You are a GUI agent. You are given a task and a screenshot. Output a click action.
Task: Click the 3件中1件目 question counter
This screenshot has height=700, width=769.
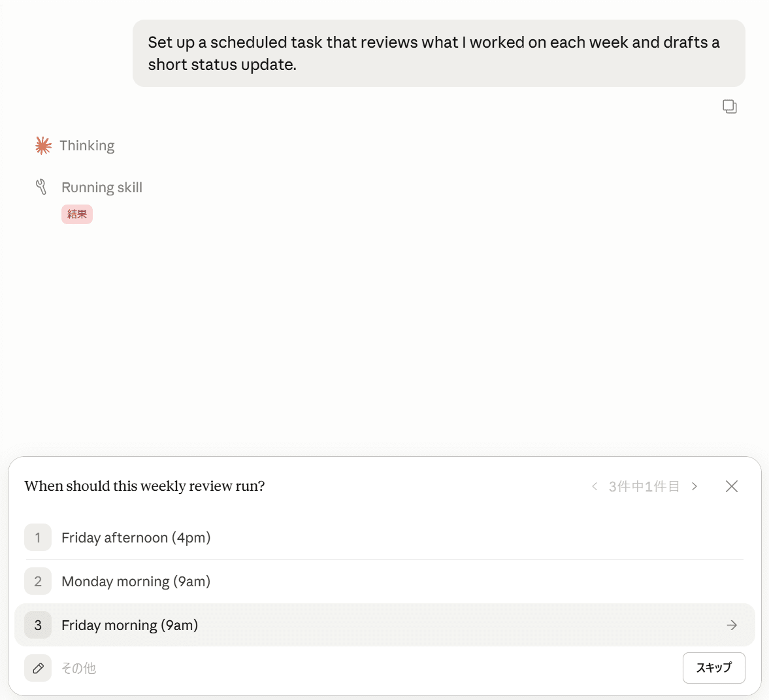coord(644,486)
